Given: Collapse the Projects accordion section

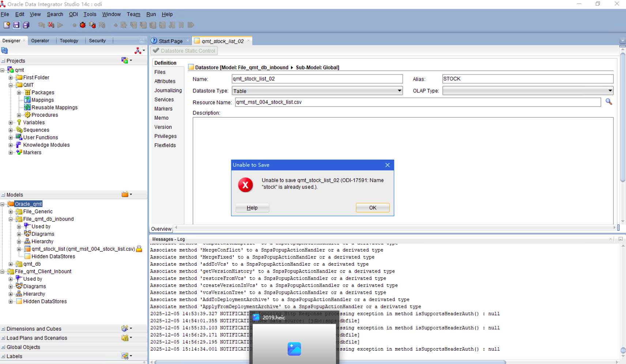Looking at the screenshot, I should pos(3,61).
